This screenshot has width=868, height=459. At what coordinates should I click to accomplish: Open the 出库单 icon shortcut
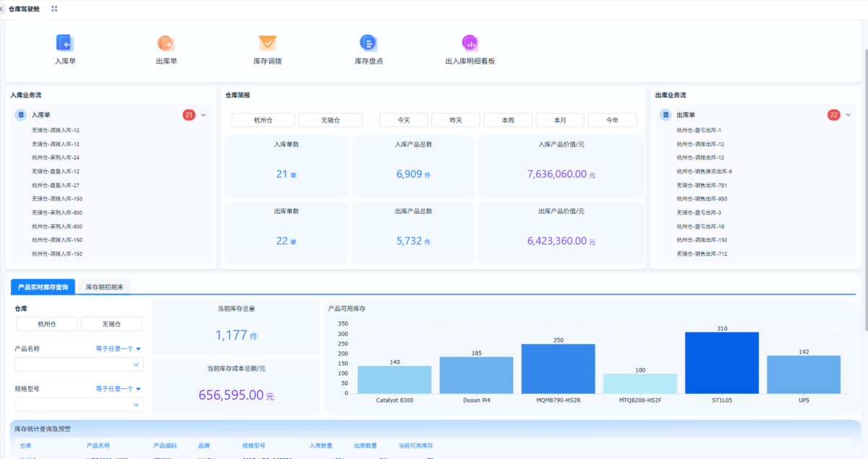166,43
